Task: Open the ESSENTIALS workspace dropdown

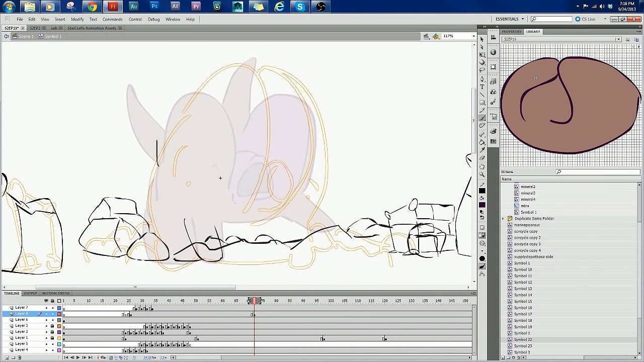Action: (x=510, y=19)
